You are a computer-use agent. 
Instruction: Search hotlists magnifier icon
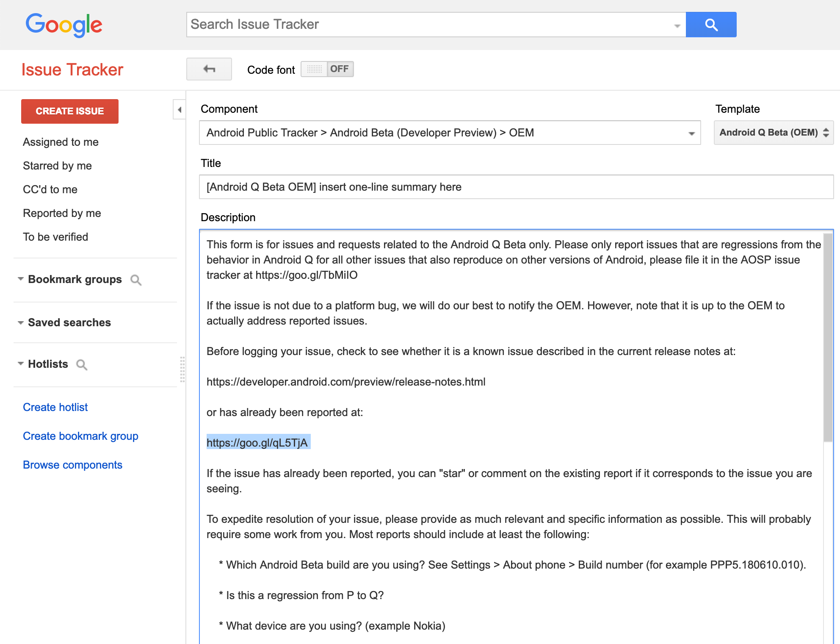(x=82, y=365)
